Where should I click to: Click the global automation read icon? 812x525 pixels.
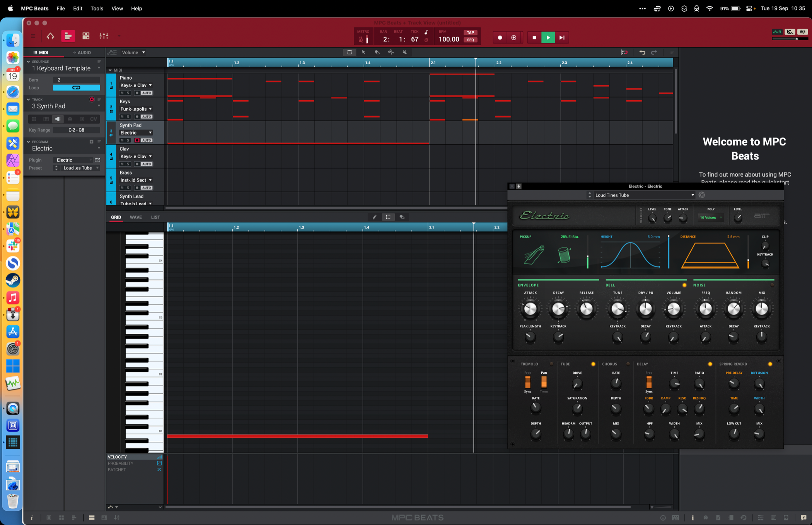coord(777,32)
